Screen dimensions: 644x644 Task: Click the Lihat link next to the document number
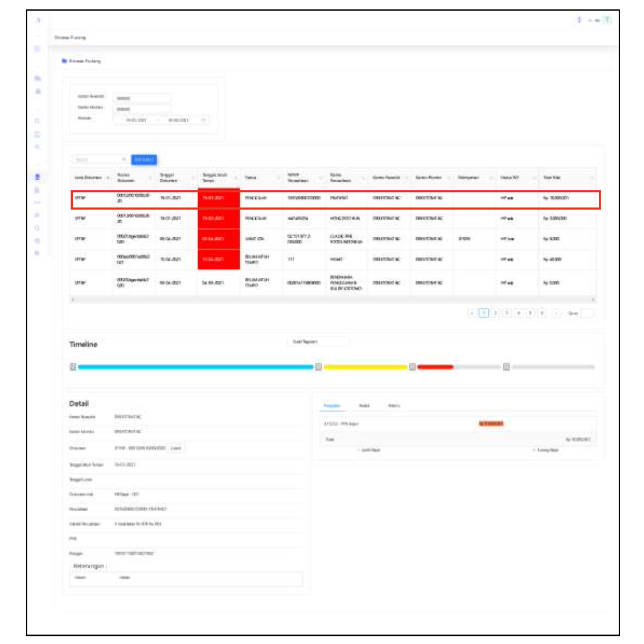pos(176,448)
